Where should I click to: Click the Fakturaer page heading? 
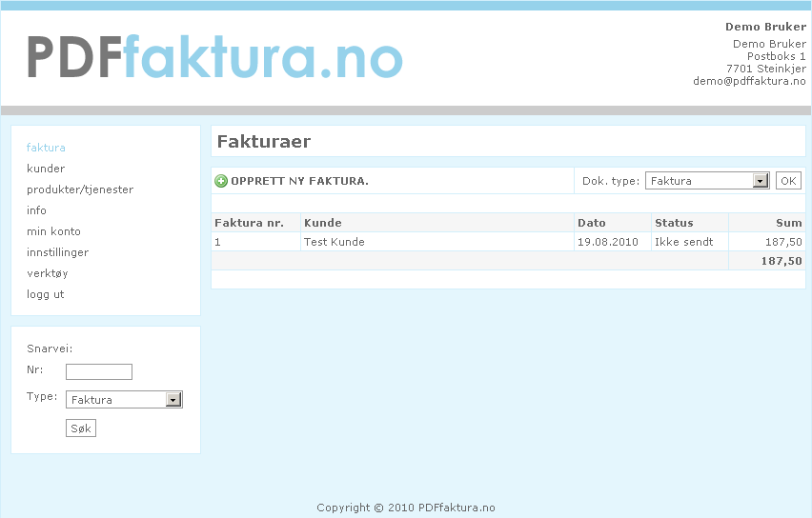pyautogui.click(x=264, y=141)
